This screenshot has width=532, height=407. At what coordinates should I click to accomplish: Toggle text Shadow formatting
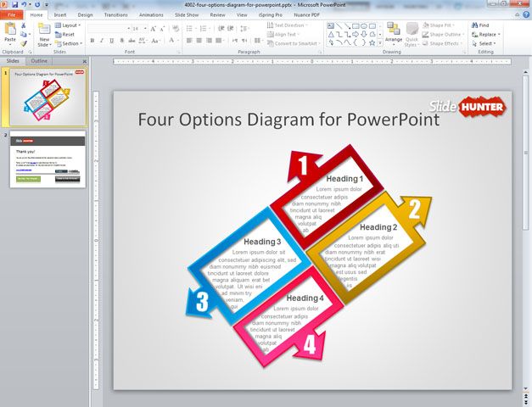coord(121,41)
